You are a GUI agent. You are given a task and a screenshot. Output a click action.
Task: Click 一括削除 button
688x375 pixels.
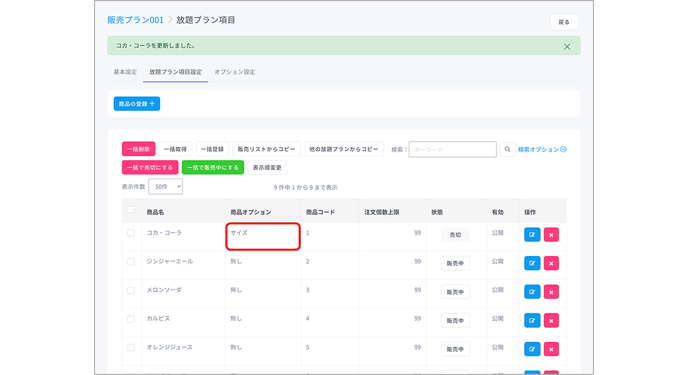coord(139,149)
